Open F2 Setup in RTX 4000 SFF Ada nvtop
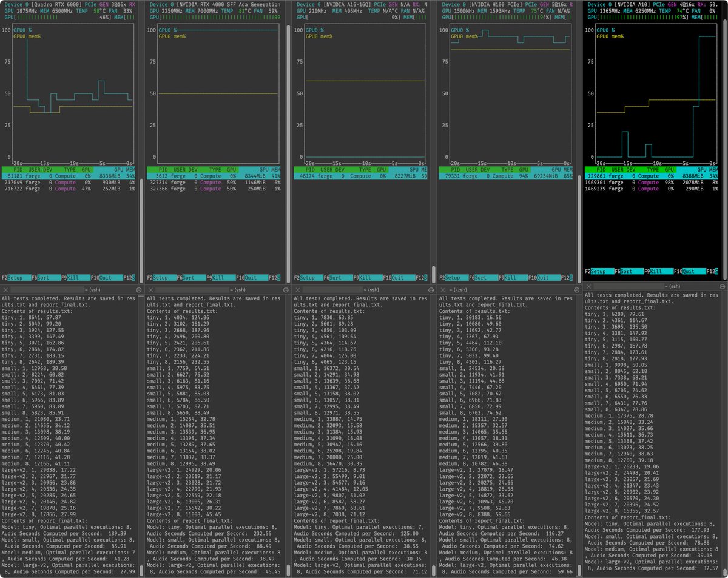Image resolution: width=728 pixels, height=578 pixels. [x=161, y=278]
